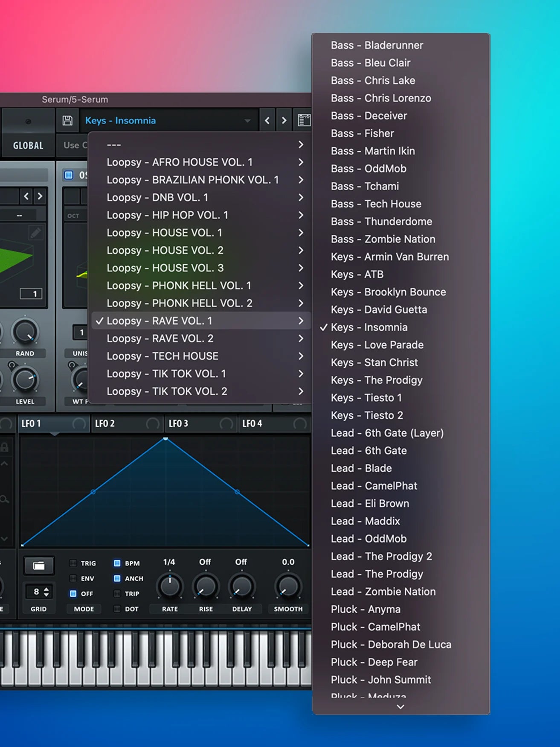Switch to the LFO 3 tab
The image size is (560, 747).
(201, 423)
